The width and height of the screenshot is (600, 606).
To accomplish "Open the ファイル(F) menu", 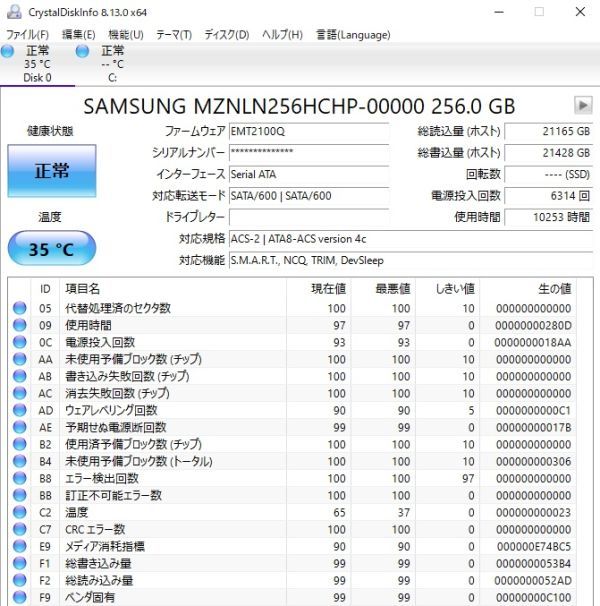I will [x=27, y=35].
